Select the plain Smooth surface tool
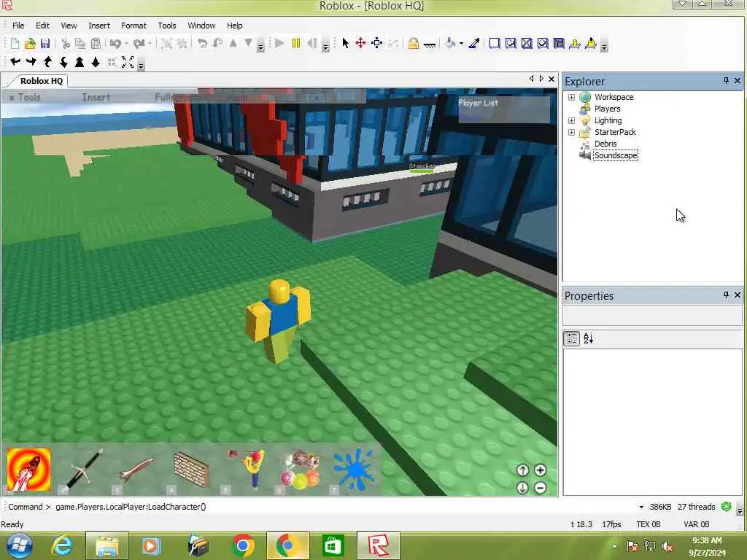Screen dimensions: 747x560 (x=495, y=43)
